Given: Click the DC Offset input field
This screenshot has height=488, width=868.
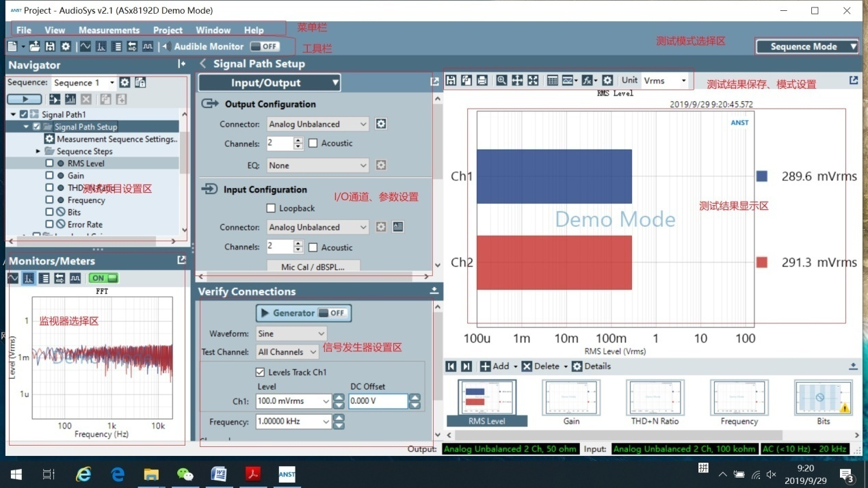Looking at the screenshot, I should 378,401.
